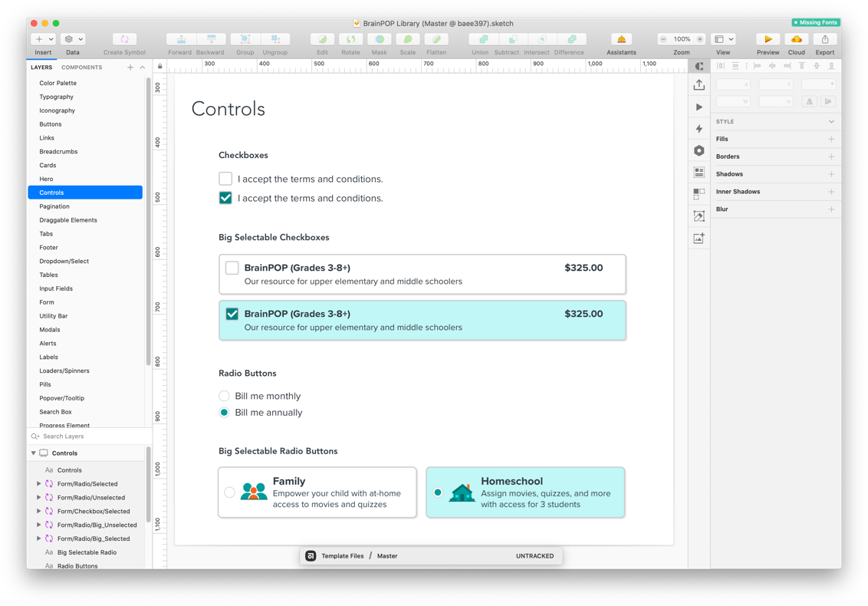Zoom in with the plus button
This screenshot has height=606, width=868.
pos(700,39)
